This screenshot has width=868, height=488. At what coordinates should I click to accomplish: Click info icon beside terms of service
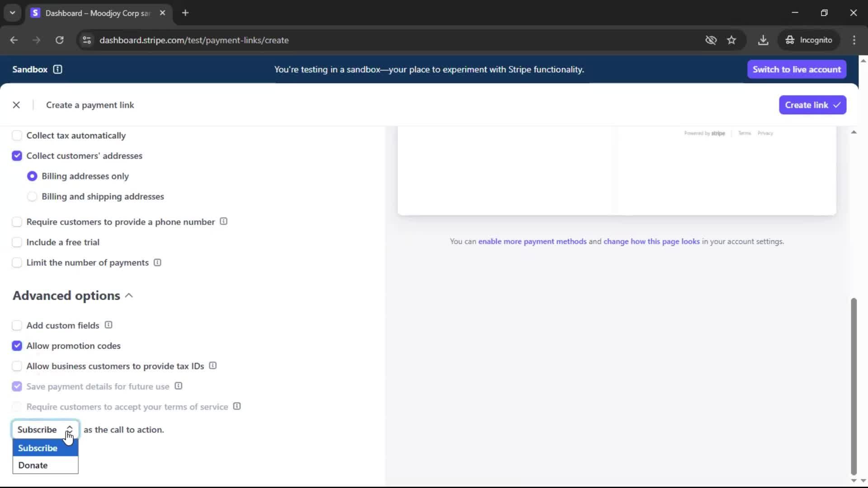237,406
